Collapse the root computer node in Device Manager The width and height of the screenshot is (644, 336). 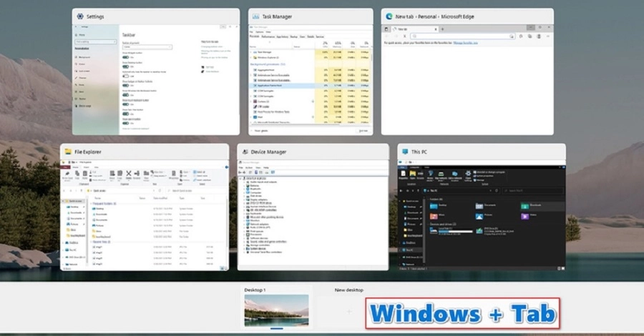click(241, 179)
